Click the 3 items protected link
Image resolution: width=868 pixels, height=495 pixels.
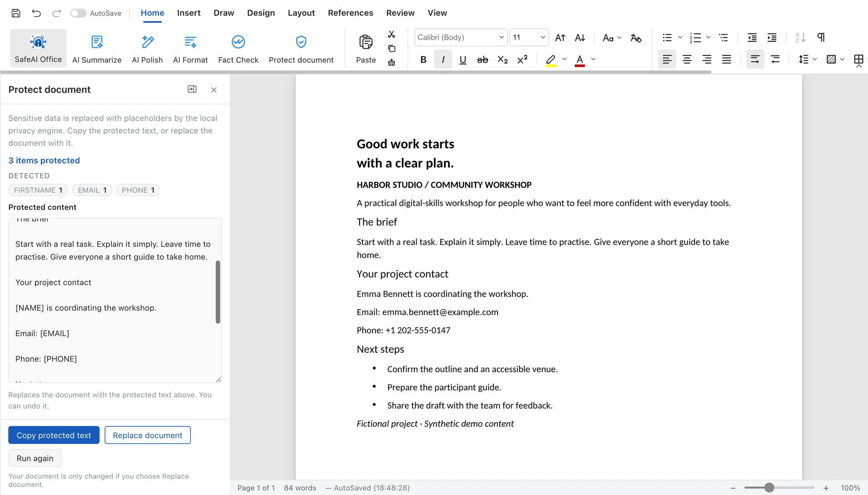pos(44,160)
